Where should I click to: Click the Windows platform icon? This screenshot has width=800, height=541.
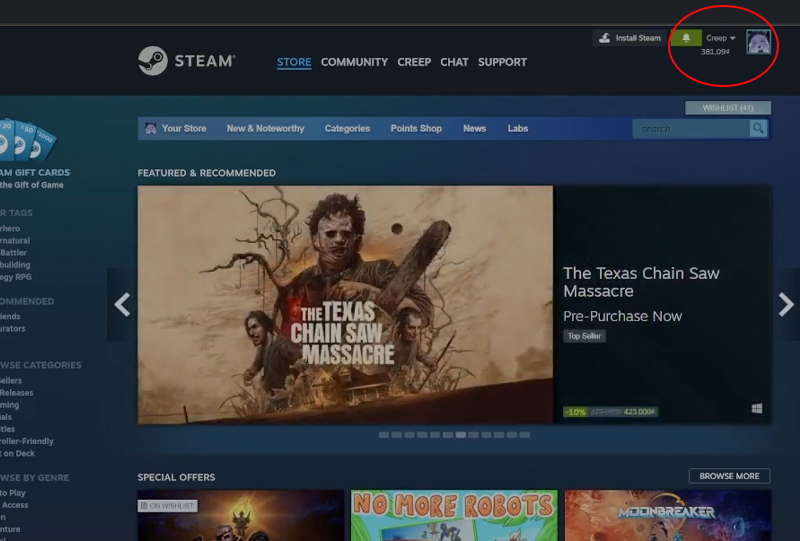pyautogui.click(x=757, y=408)
